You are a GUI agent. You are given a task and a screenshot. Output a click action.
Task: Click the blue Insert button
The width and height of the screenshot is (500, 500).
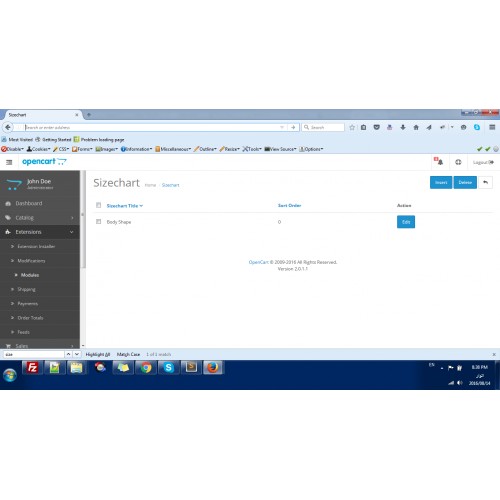coord(441,182)
